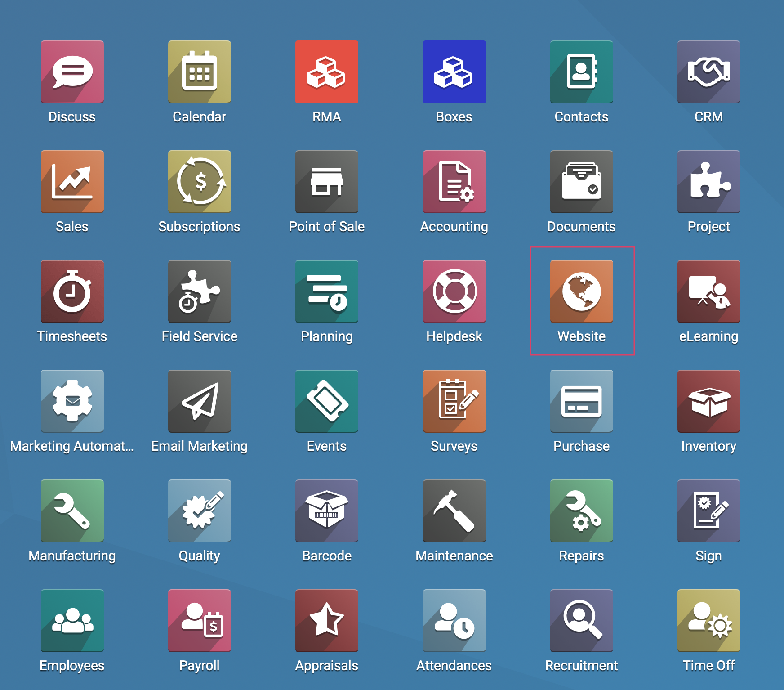
Task: Open the Inventory box icon
Action: coord(709,401)
